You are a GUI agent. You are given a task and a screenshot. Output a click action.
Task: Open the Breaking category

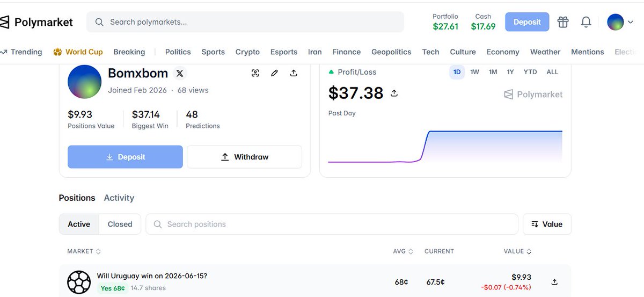coord(129,52)
